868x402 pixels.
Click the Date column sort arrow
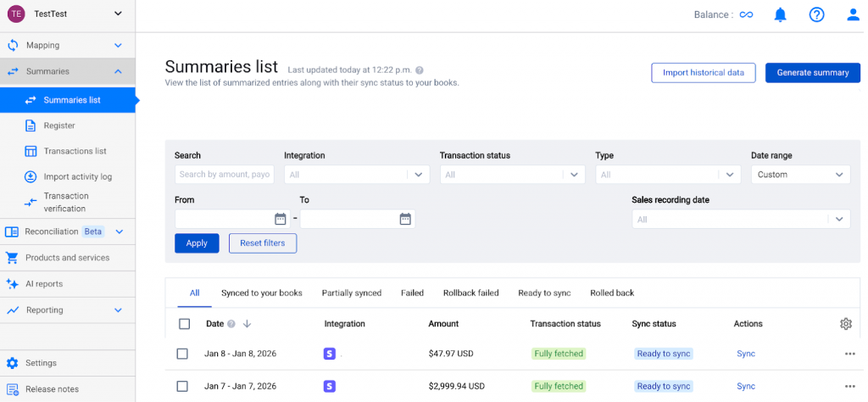(247, 324)
